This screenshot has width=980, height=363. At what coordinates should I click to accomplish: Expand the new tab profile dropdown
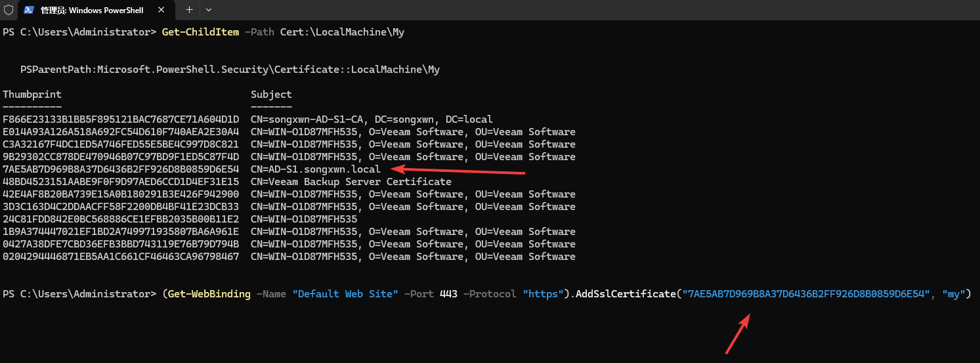(x=209, y=10)
